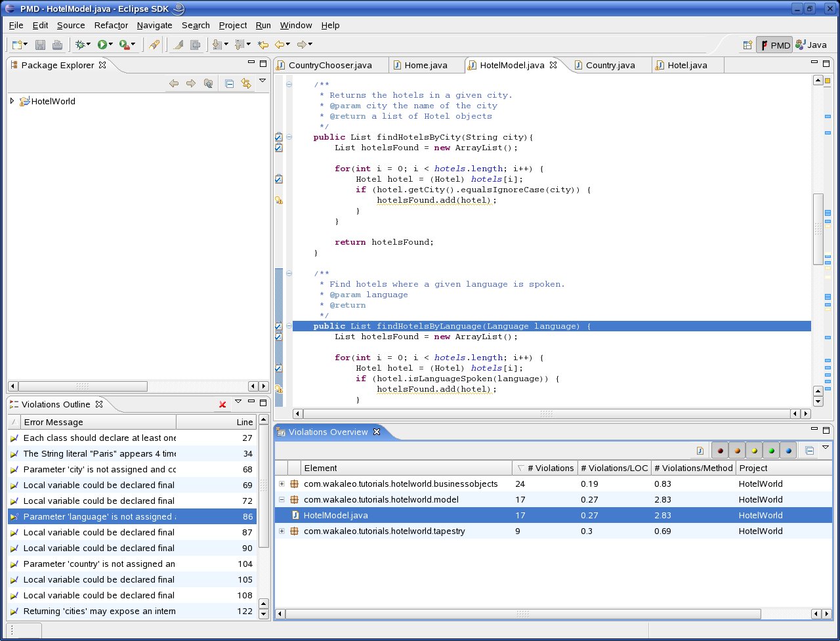Toggle the red priority 1 violation filter

pos(720,451)
